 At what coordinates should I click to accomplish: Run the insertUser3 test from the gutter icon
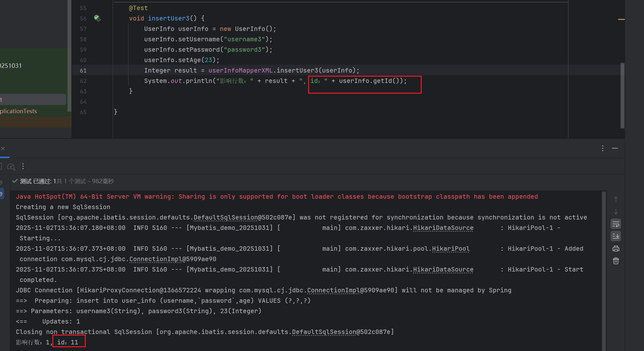click(97, 18)
